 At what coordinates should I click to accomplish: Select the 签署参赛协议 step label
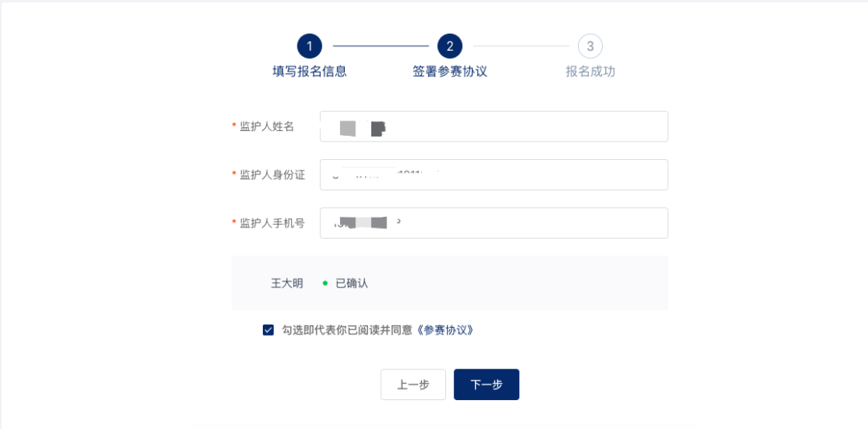point(450,71)
